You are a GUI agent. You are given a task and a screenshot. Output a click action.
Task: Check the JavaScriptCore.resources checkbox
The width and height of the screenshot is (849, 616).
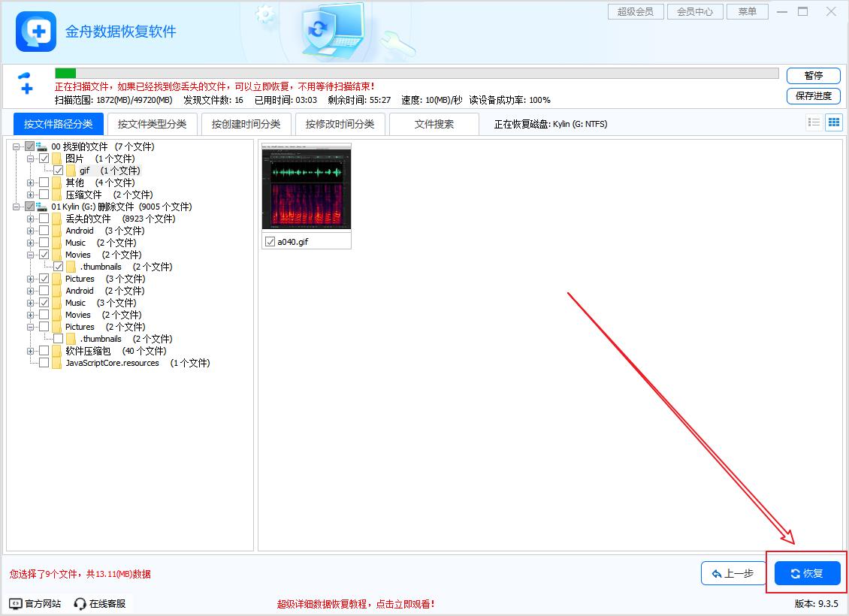click(x=44, y=363)
